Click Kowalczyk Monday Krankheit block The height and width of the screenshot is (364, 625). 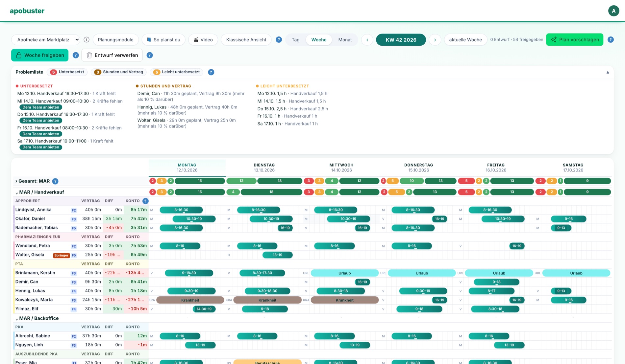(x=190, y=300)
